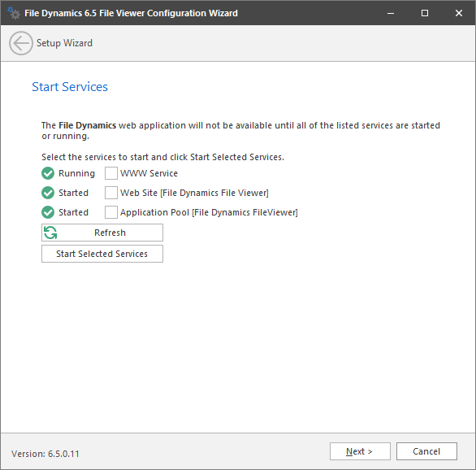Close the Configuration Wizard window
Image resolution: width=476 pixels, height=470 pixels.
(459, 13)
